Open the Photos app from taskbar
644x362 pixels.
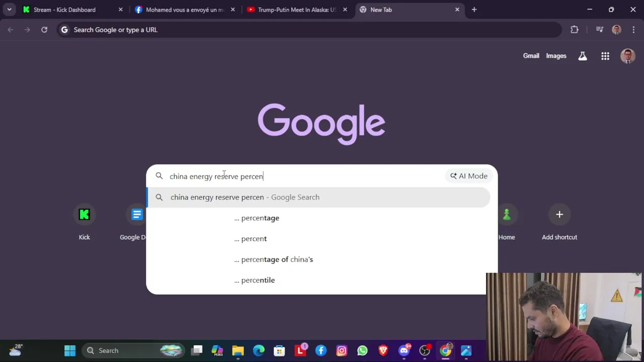pos(466,350)
